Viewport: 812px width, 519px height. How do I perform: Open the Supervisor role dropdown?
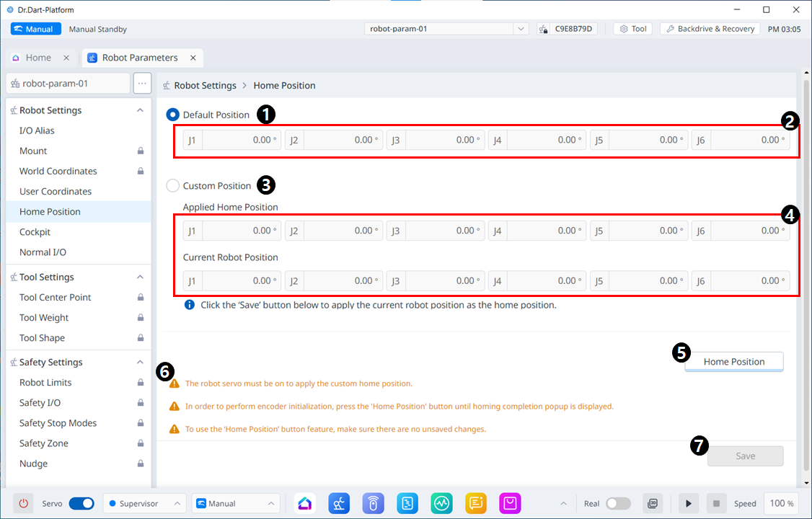point(144,503)
